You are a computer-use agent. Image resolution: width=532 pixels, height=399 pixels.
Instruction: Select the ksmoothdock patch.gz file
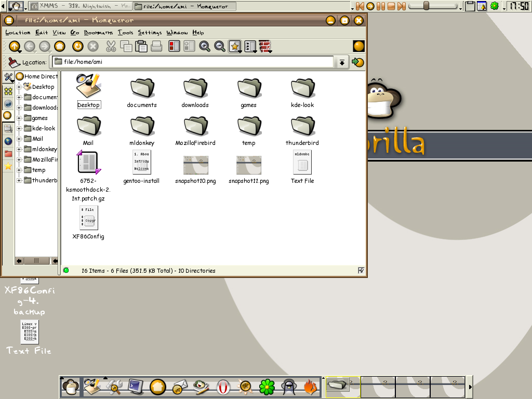pyautogui.click(x=88, y=162)
